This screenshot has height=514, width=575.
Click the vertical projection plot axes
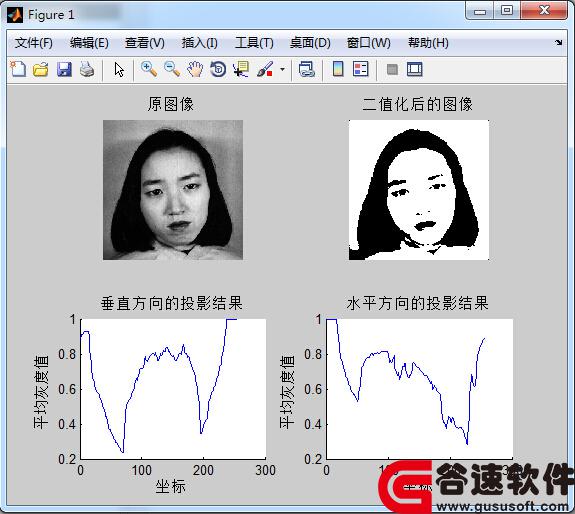pos(173,389)
